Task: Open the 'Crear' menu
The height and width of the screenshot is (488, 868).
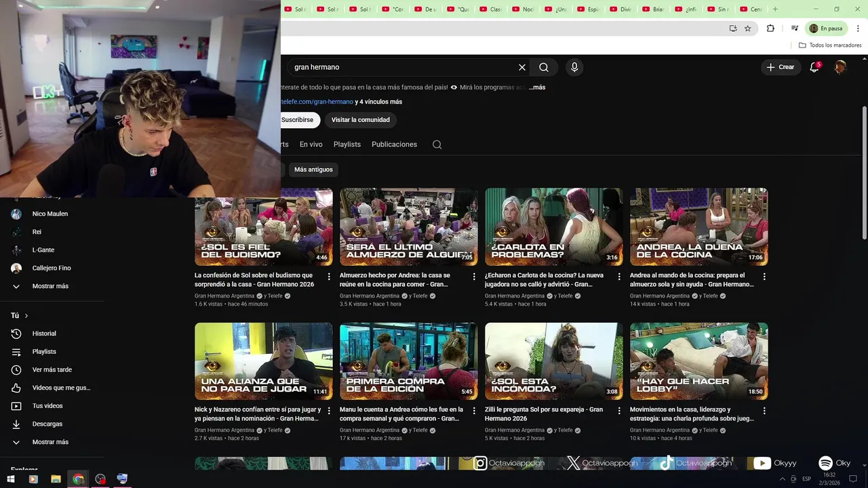Action: (780, 67)
